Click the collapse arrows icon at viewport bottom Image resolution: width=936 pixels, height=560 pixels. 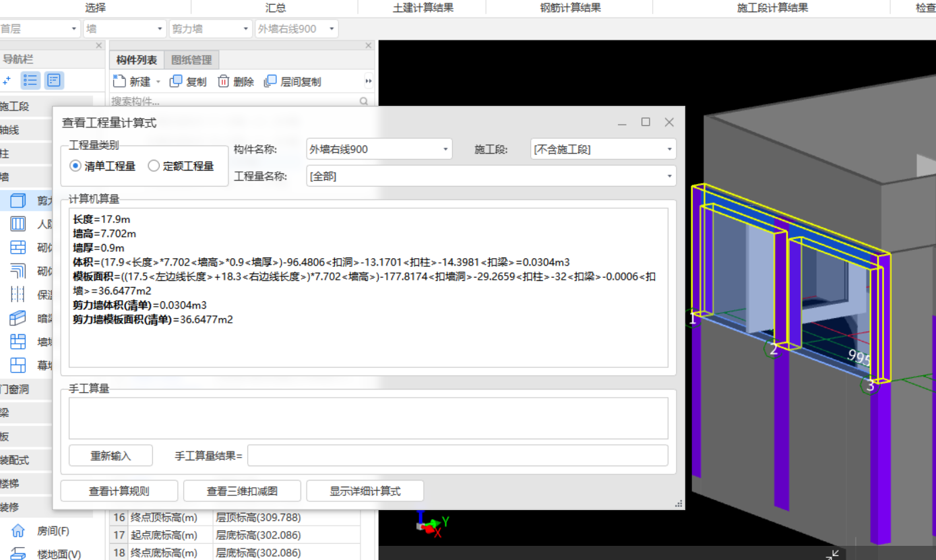pos(833,555)
